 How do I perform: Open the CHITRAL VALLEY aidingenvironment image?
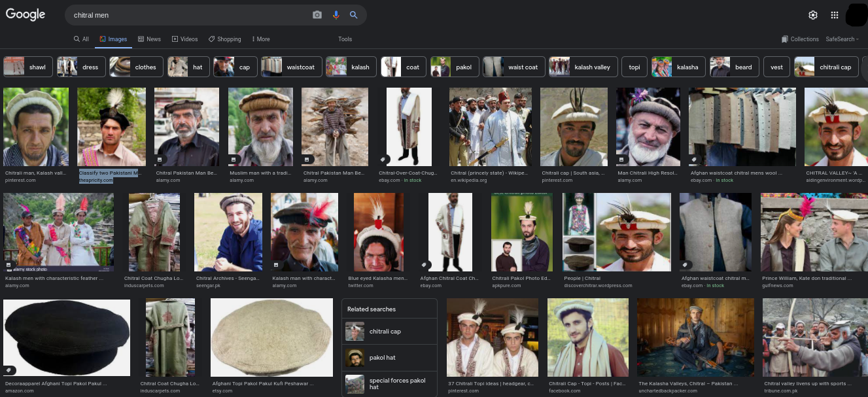click(x=836, y=127)
